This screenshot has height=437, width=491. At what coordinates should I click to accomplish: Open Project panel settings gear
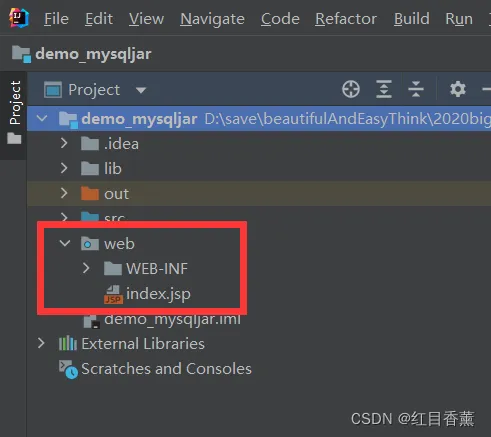(458, 89)
